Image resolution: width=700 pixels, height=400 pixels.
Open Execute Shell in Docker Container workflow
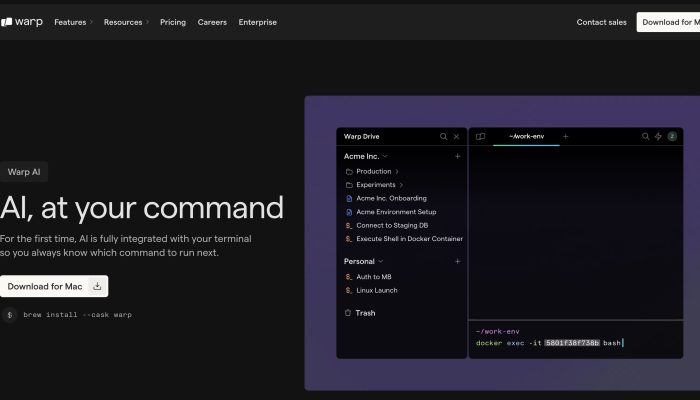pos(410,239)
